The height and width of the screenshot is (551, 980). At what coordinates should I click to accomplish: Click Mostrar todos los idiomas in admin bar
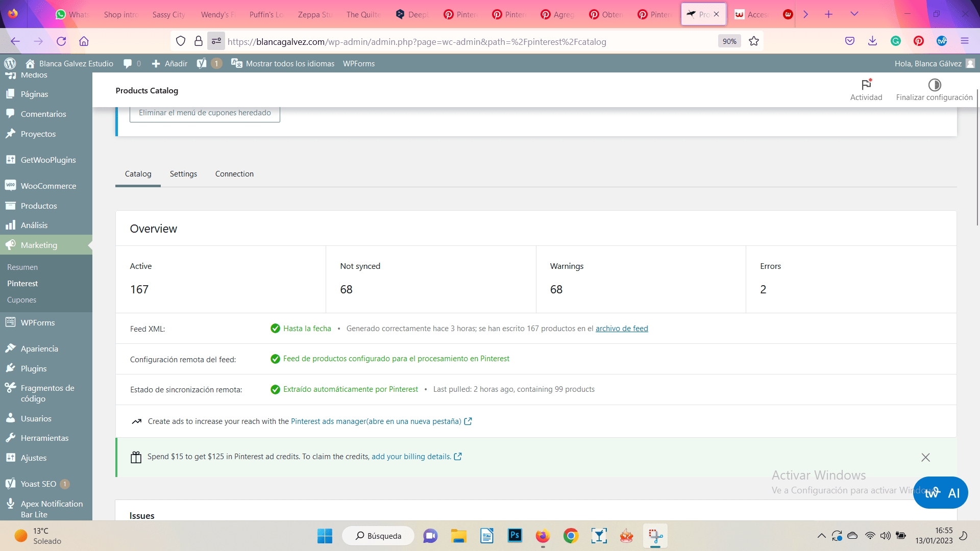[x=283, y=63]
